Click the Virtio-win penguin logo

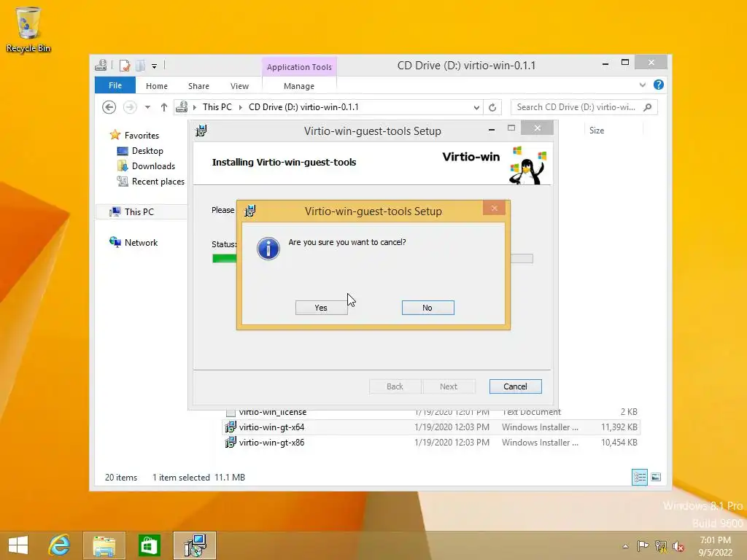coord(527,166)
